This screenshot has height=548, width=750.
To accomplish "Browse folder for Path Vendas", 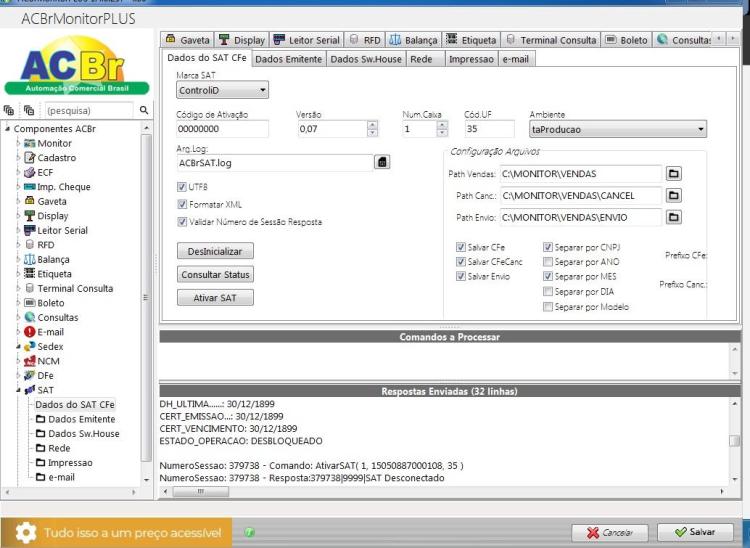I will [673, 174].
